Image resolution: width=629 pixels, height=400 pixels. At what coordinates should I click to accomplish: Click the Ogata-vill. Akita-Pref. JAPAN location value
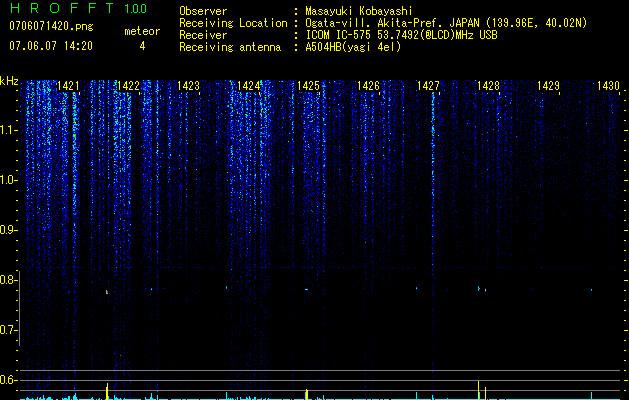pos(446,23)
